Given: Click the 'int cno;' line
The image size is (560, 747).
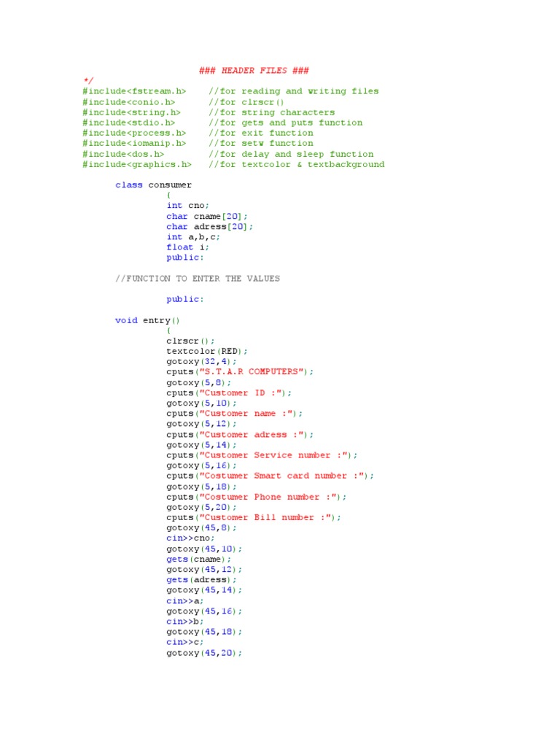Looking at the screenshot, I should [x=187, y=205].
